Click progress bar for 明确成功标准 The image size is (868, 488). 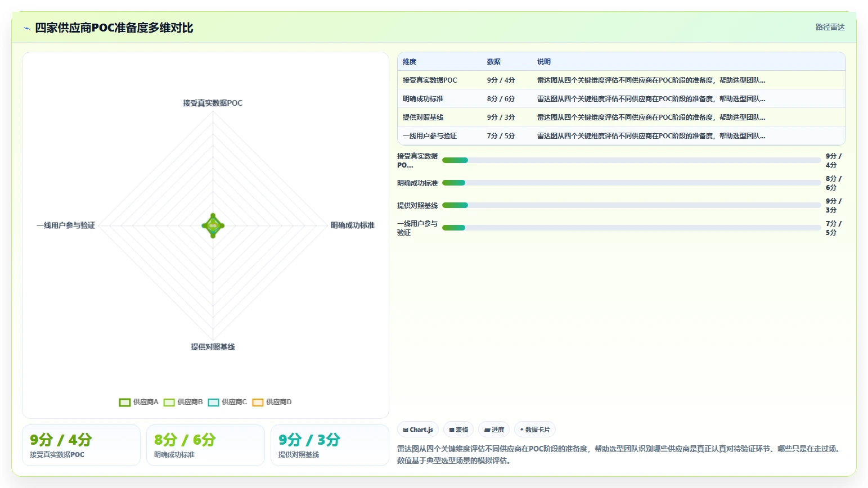pos(632,183)
